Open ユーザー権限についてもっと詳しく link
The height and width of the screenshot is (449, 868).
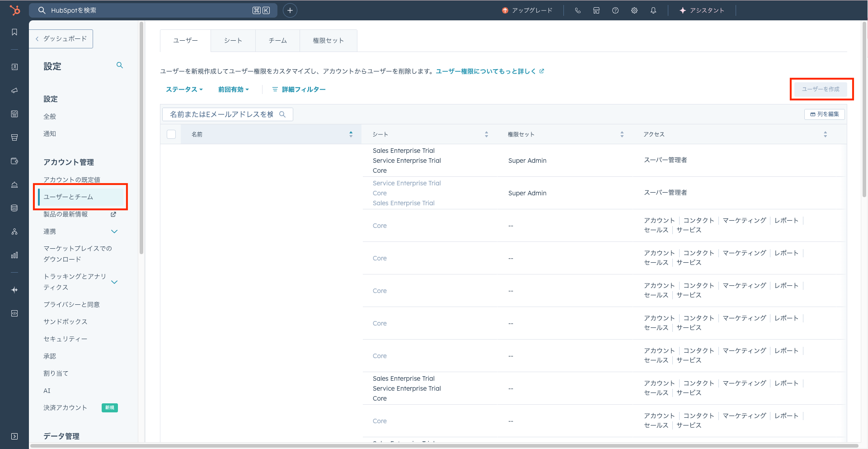pos(486,71)
